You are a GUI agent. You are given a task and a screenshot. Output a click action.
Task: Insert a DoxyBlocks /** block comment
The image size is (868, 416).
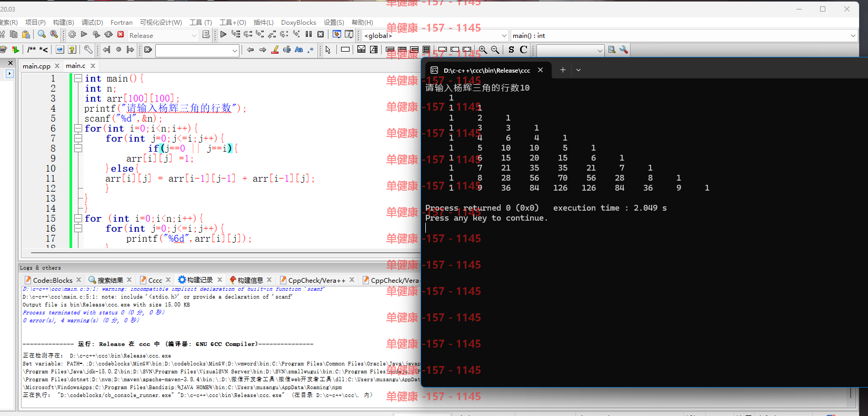32,49
